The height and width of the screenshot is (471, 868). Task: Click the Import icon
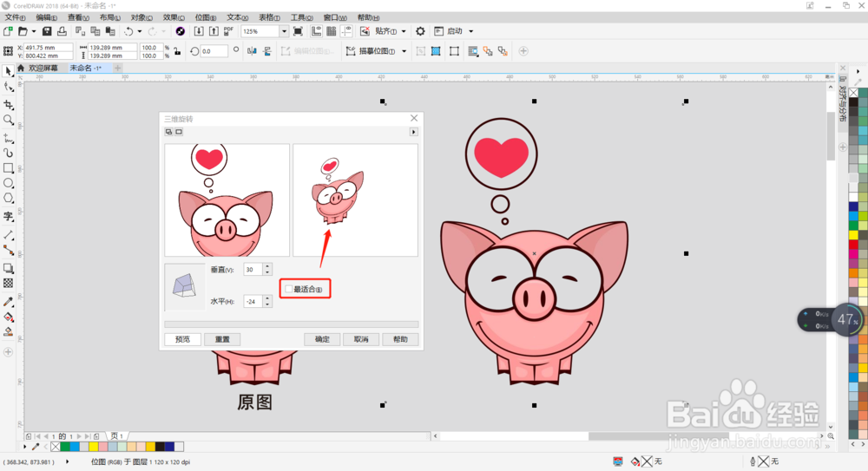tap(199, 31)
